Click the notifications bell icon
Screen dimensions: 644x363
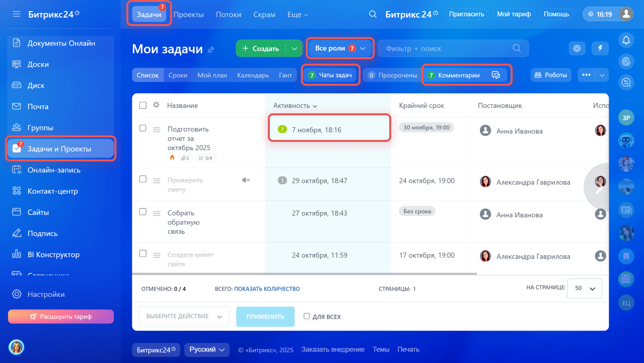tap(625, 41)
